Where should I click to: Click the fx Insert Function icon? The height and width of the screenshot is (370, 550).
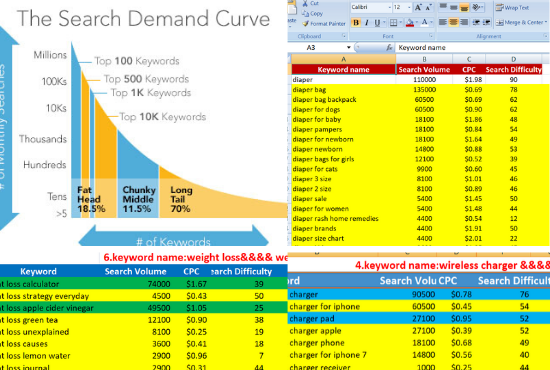389,47
